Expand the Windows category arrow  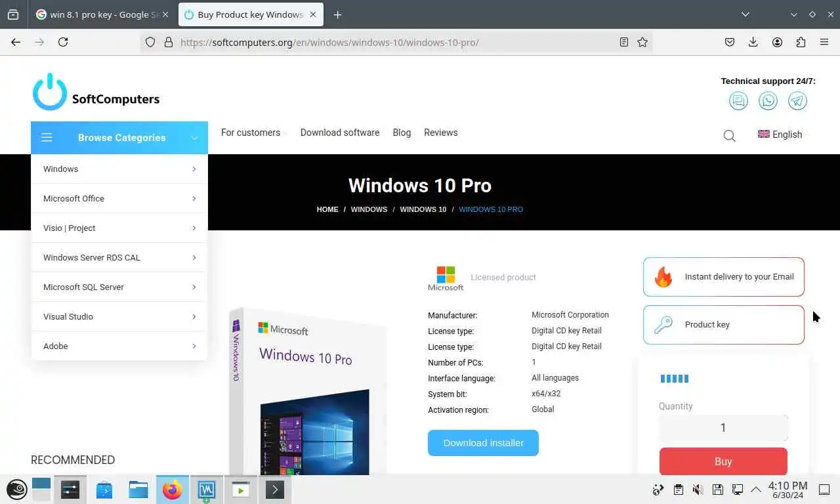pos(194,169)
